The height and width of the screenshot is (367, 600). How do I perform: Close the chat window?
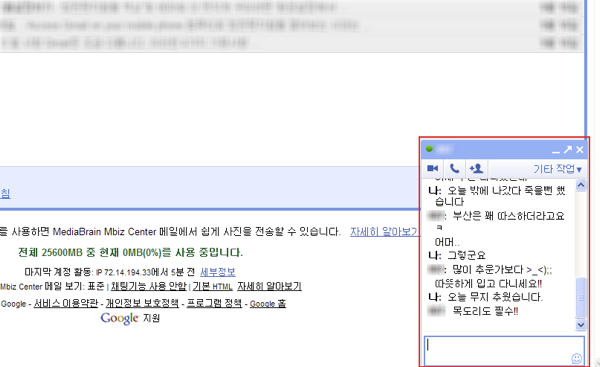580,150
